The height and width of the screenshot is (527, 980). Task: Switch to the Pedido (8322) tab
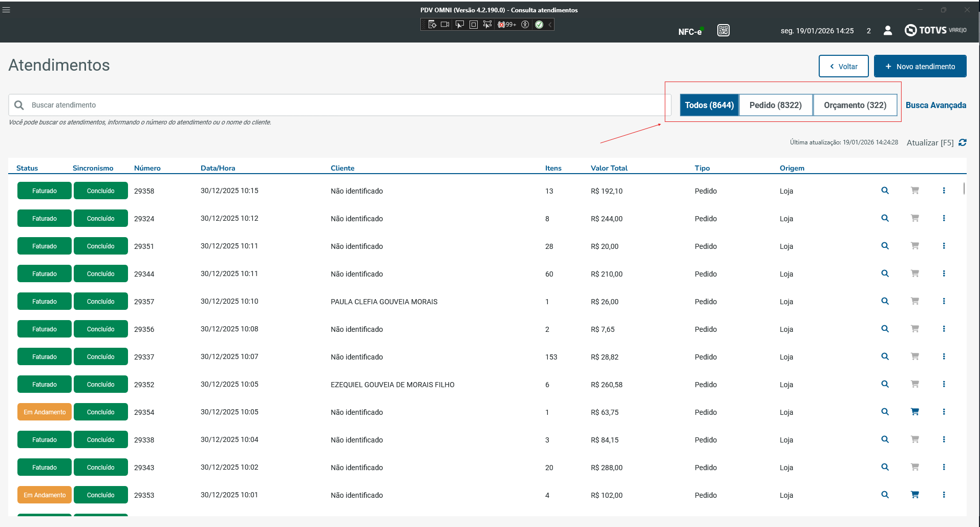(776, 105)
